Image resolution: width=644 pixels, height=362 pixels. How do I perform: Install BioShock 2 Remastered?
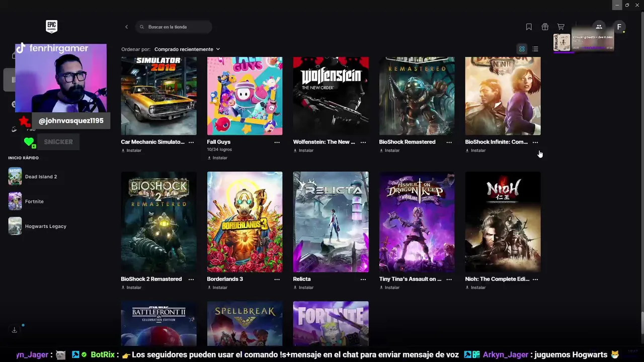tap(131, 288)
